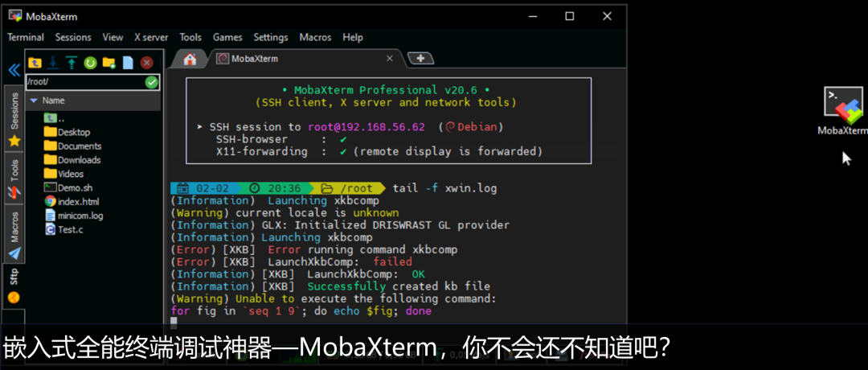Switch to the Tools side tab
868x370 pixels.
(x=14, y=179)
